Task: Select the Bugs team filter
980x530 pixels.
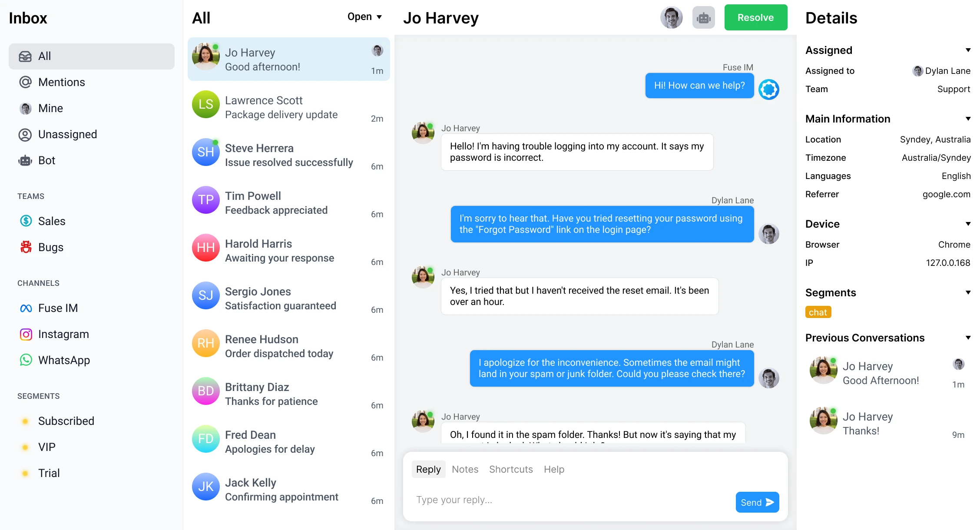Action: click(50, 247)
